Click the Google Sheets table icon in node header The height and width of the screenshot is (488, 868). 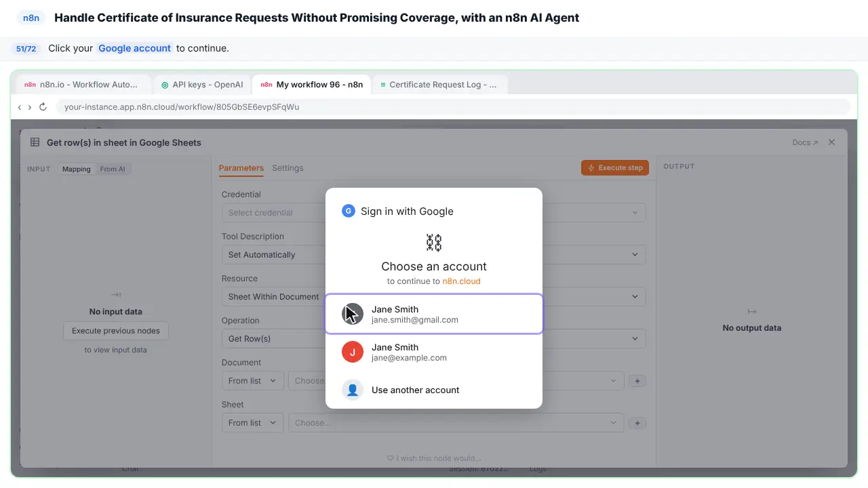pyautogui.click(x=35, y=142)
